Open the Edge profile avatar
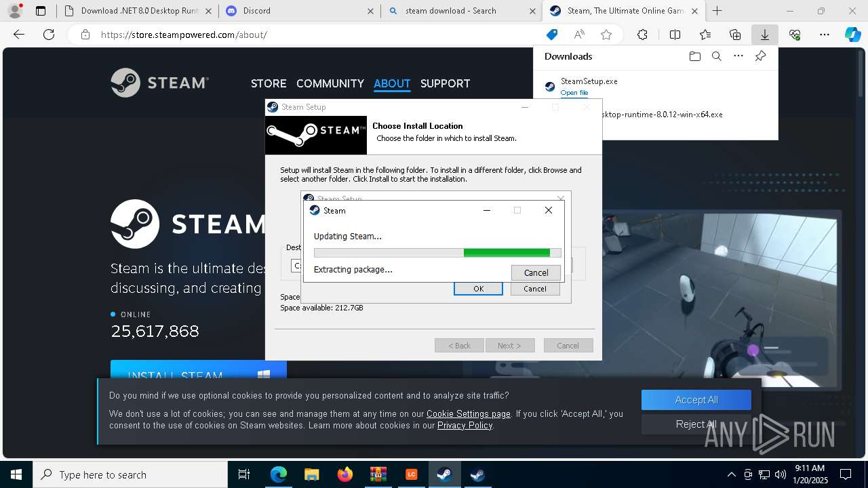 click(x=15, y=11)
